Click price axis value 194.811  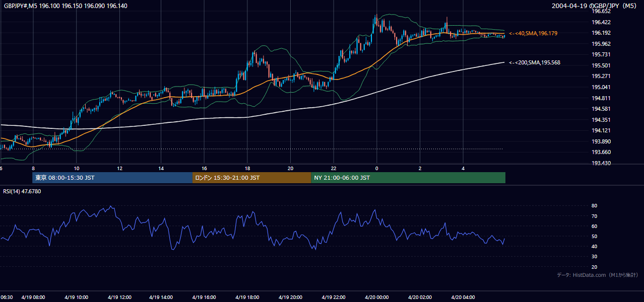[x=601, y=98]
